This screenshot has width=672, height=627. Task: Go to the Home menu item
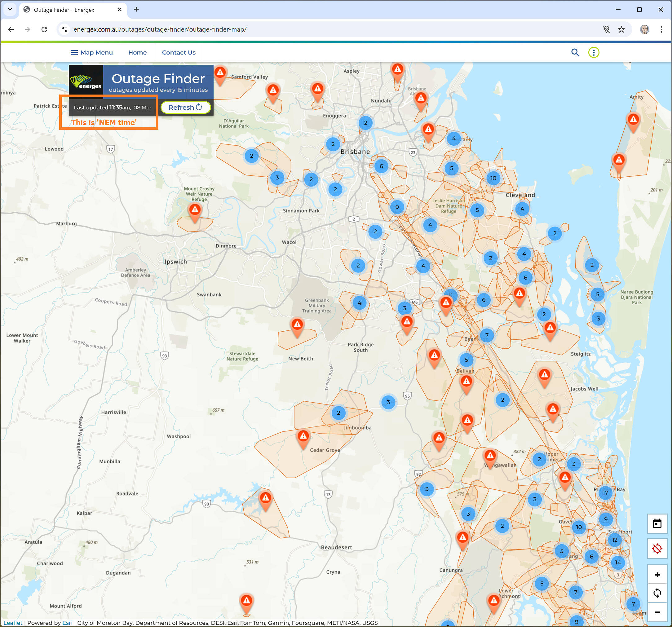point(137,52)
